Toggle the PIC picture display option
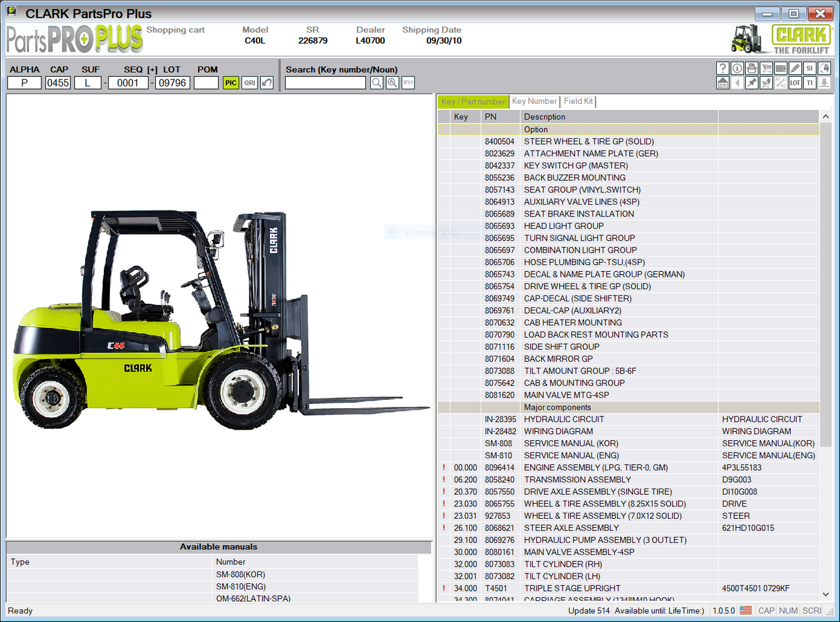840x622 pixels. point(230,82)
